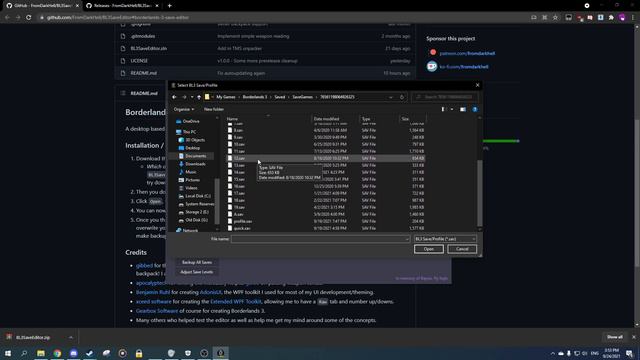Bookmark this page with the star icon
This screenshot has width=640, height=360.
(555, 18)
